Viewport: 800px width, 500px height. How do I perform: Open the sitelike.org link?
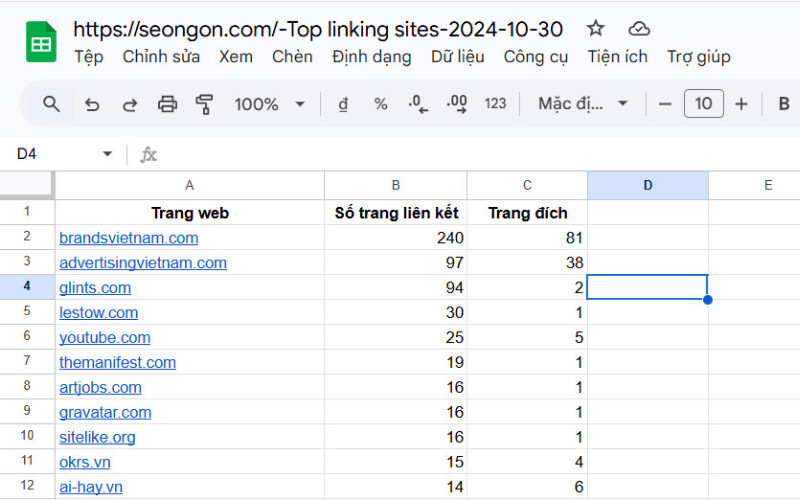[x=97, y=437]
